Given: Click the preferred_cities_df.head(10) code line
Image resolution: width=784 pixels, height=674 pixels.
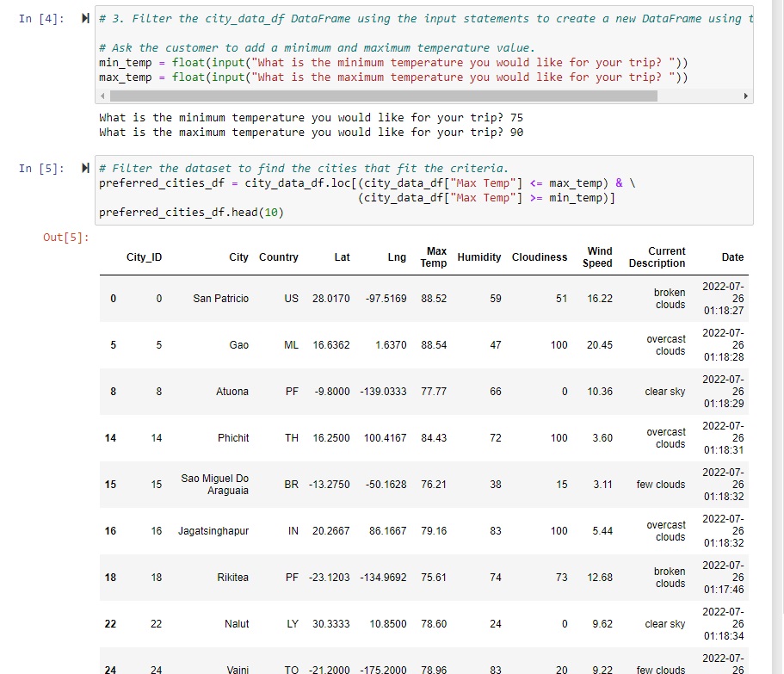Looking at the screenshot, I should coord(189,212).
